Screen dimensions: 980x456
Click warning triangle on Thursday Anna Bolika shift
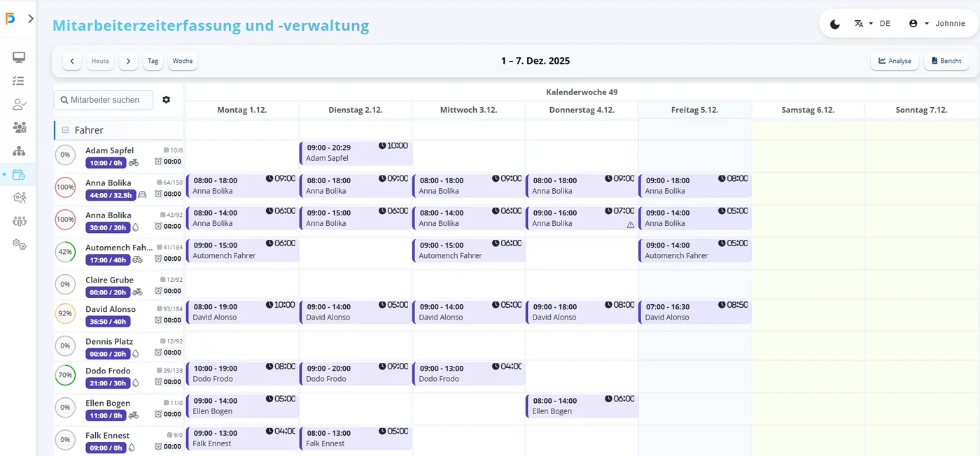[630, 225]
